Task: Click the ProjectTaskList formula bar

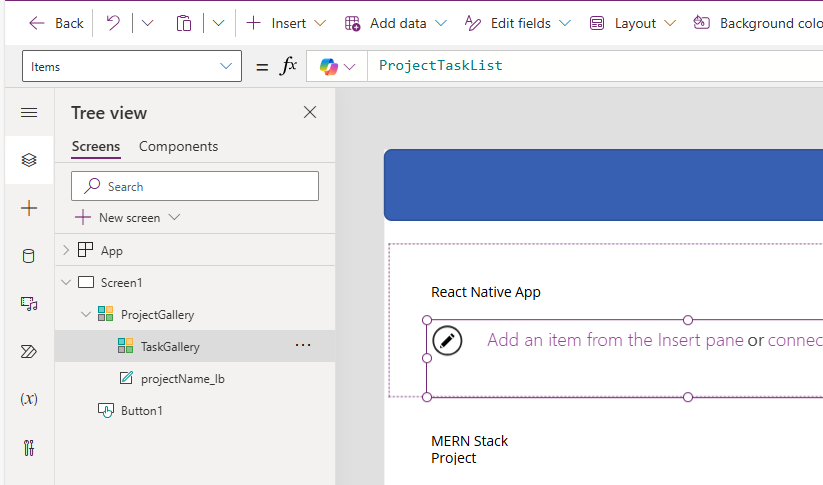Action: coord(595,66)
